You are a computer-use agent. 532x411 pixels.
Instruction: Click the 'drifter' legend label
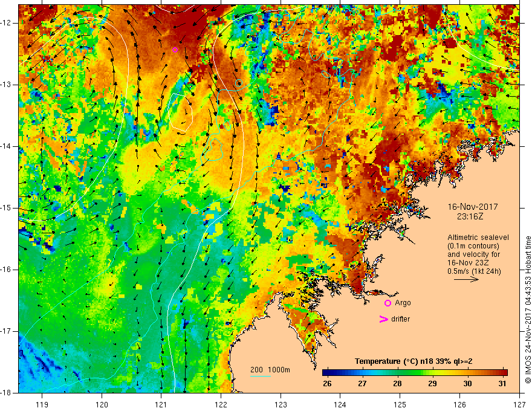[x=400, y=319]
